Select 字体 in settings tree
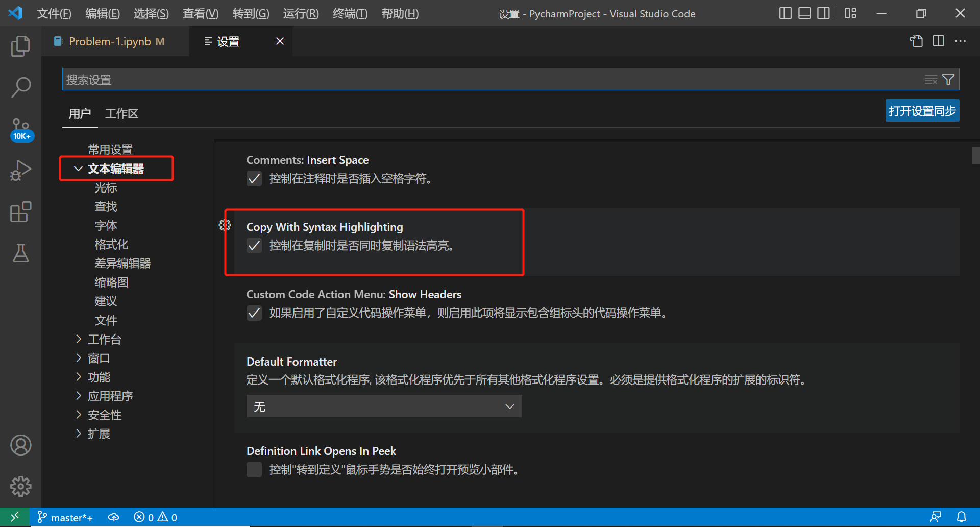980x527 pixels. pos(106,225)
